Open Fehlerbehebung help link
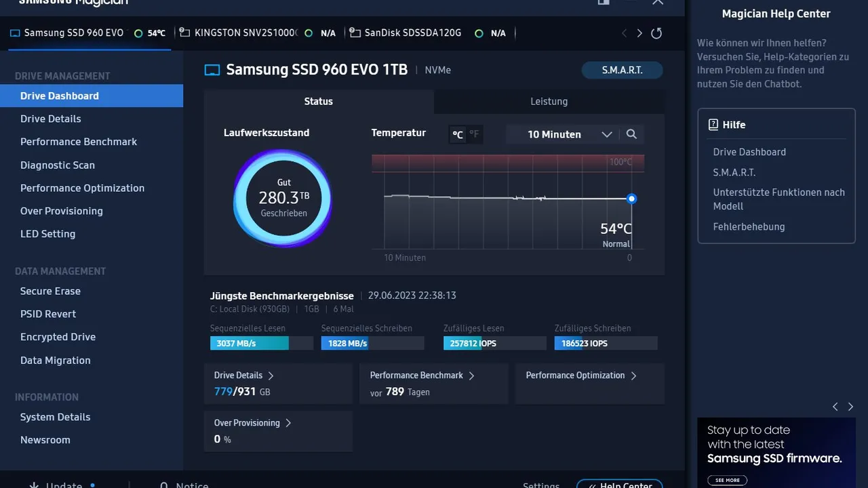 [749, 226]
